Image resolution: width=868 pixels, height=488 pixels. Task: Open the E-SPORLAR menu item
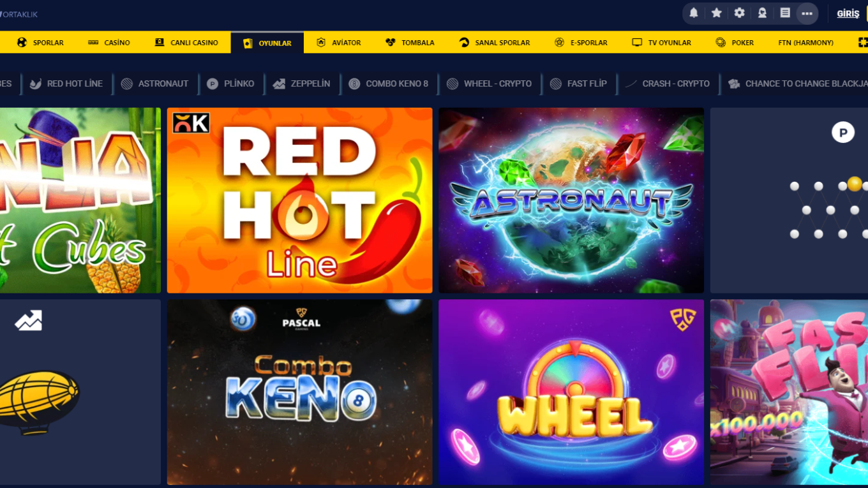pyautogui.click(x=581, y=42)
